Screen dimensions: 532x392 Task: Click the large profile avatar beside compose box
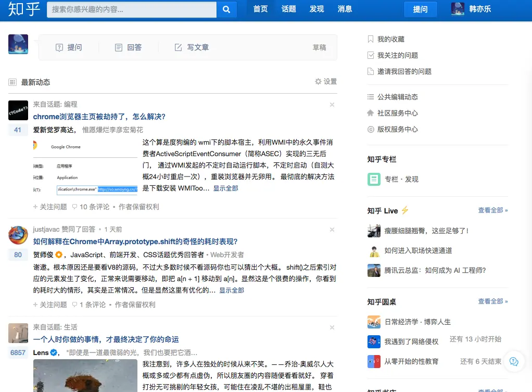pyautogui.click(x=18, y=44)
